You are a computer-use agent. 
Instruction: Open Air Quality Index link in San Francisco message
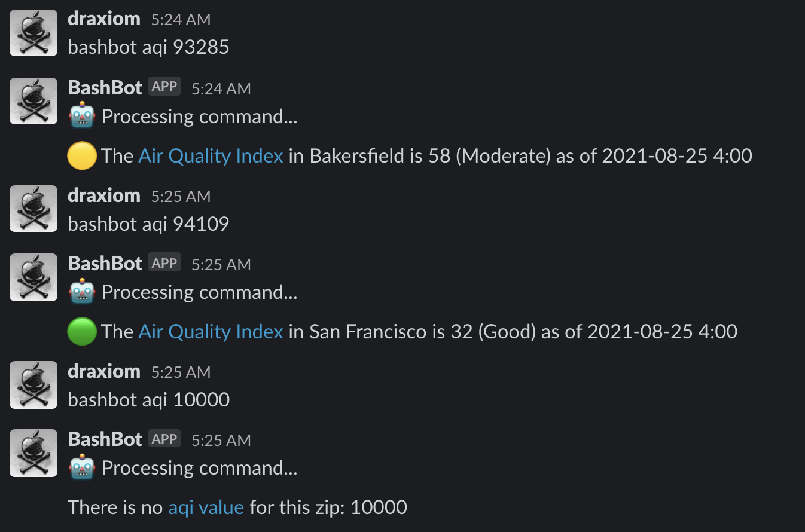(x=211, y=332)
